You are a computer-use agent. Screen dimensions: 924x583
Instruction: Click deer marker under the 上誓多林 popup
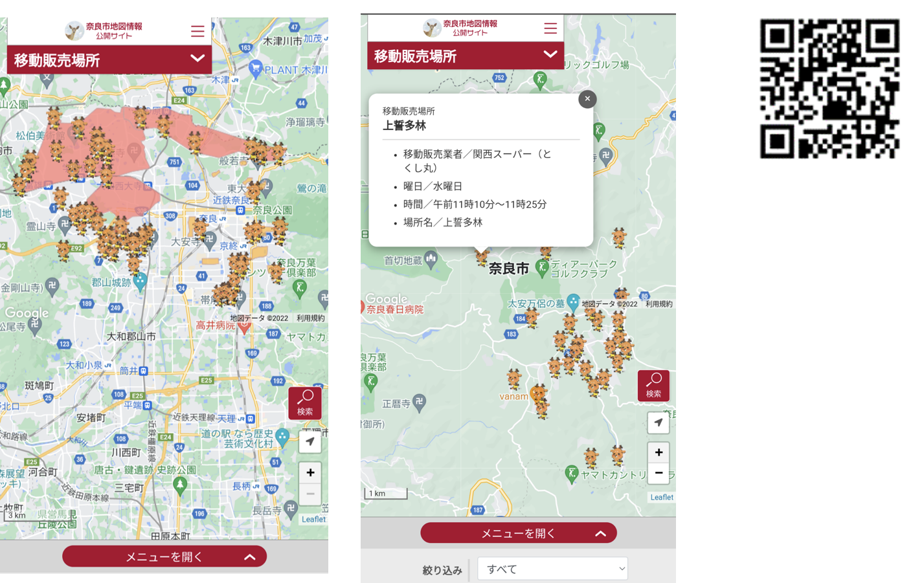tap(481, 257)
